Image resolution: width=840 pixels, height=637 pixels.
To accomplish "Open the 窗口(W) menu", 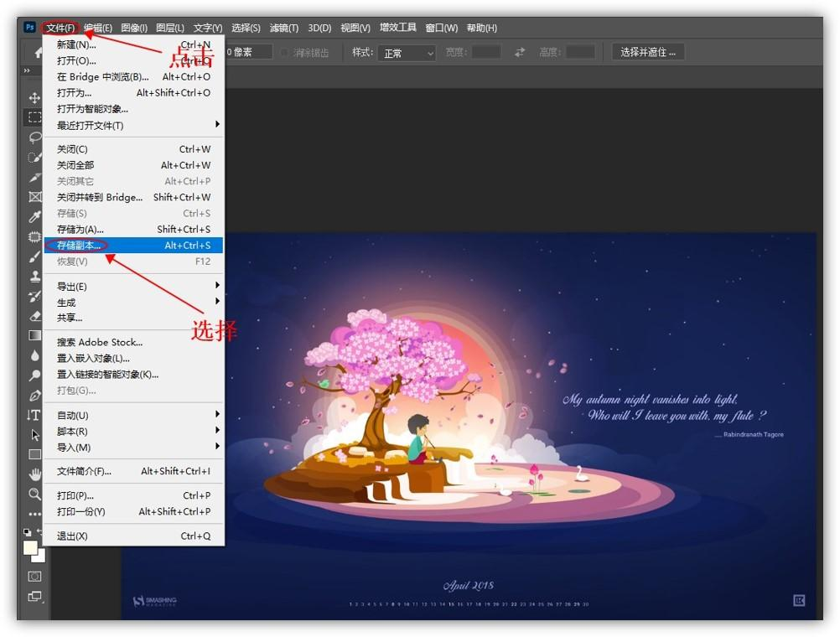I will pyautogui.click(x=442, y=28).
